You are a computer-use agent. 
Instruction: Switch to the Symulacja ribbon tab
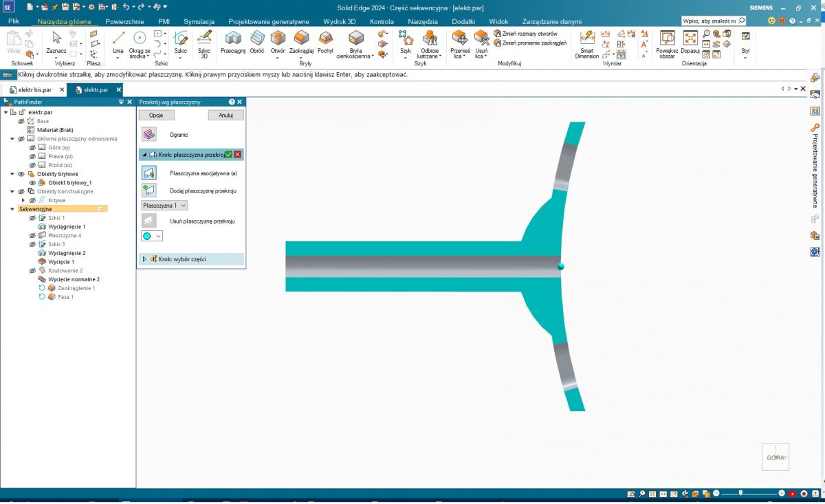199,21
